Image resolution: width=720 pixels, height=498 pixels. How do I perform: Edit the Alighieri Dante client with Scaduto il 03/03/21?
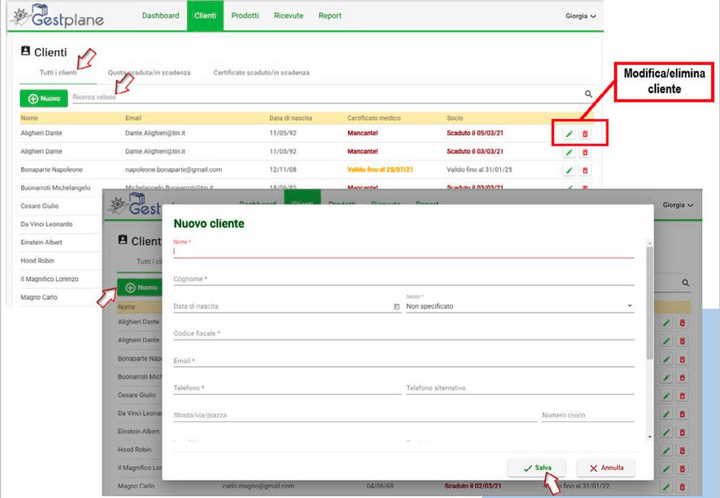click(569, 152)
